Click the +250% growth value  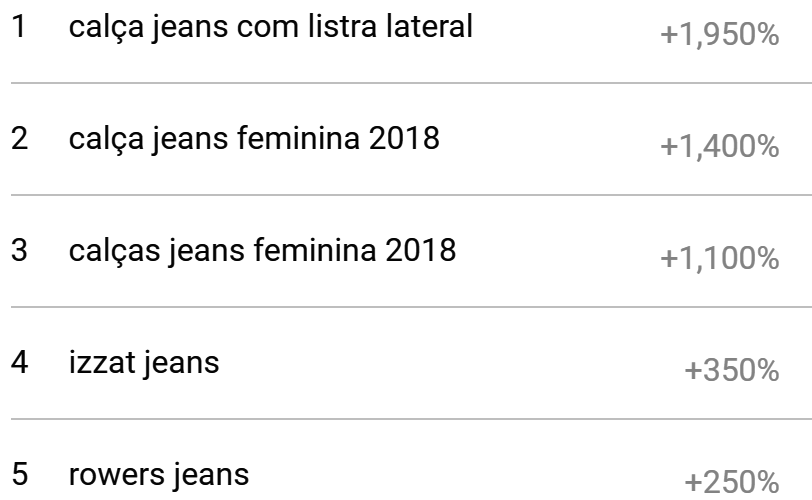point(732,482)
